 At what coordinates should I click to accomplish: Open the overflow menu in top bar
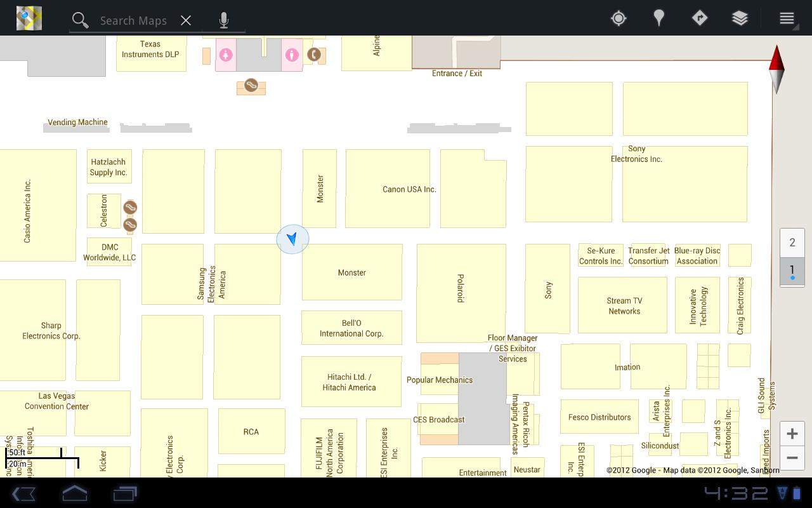[x=787, y=18]
